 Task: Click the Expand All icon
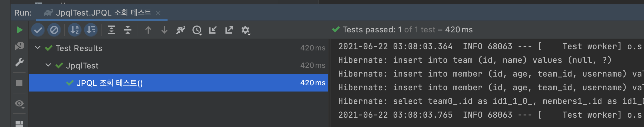[111, 30]
